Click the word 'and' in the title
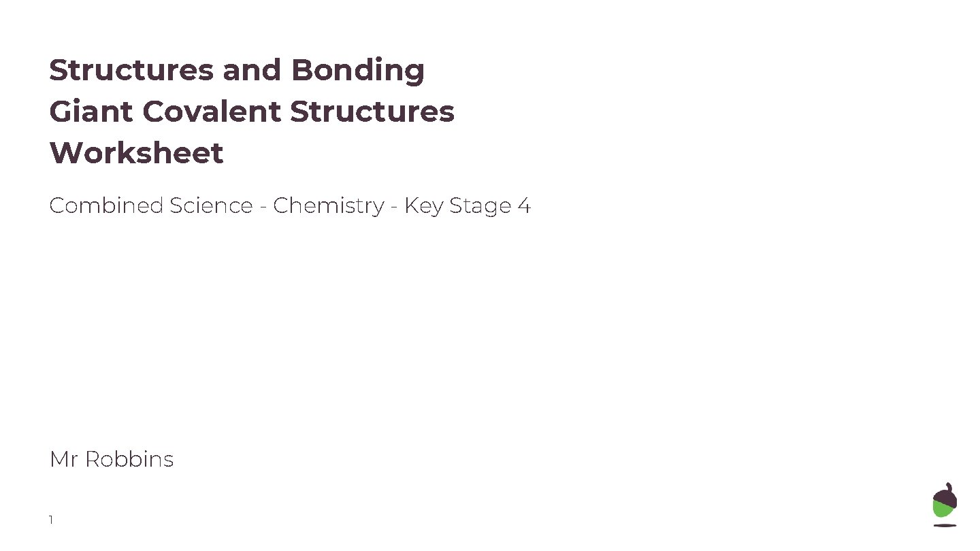Image resolution: width=980 pixels, height=551 pixels. click(252, 70)
